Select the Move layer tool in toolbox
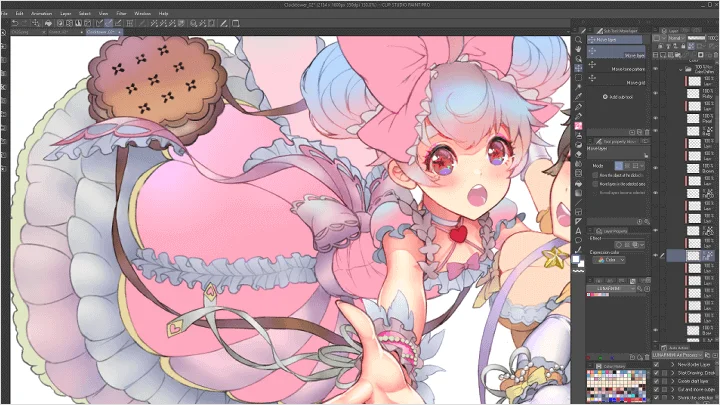 578,68
